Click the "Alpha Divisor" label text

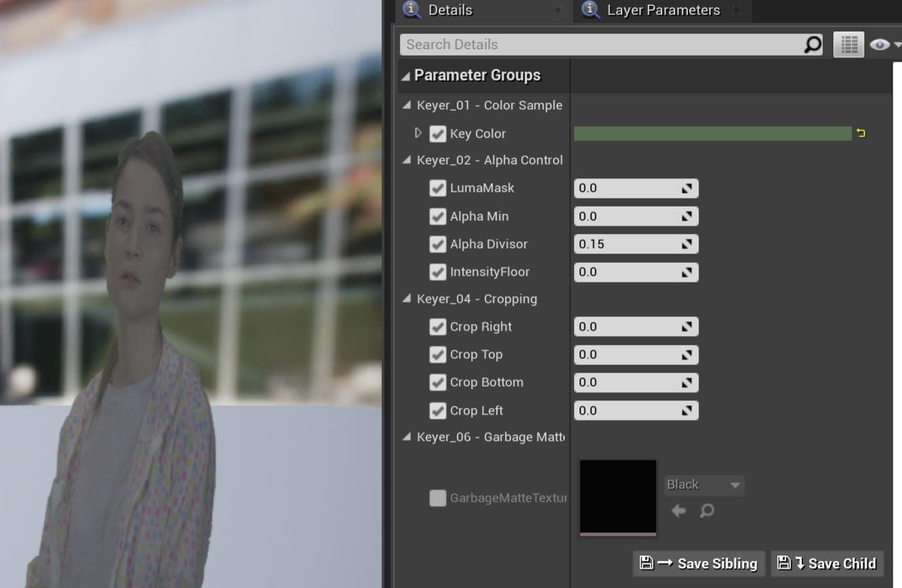[489, 244]
